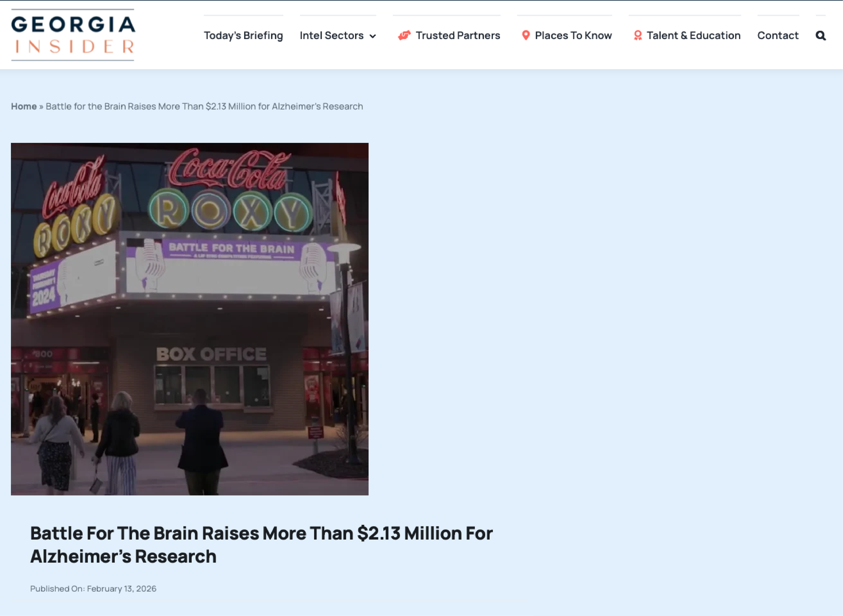Image resolution: width=843 pixels, height=616 pixels.
Task: Expand Intel Sectors dropdown chevron
Action: tap(373, 36)
